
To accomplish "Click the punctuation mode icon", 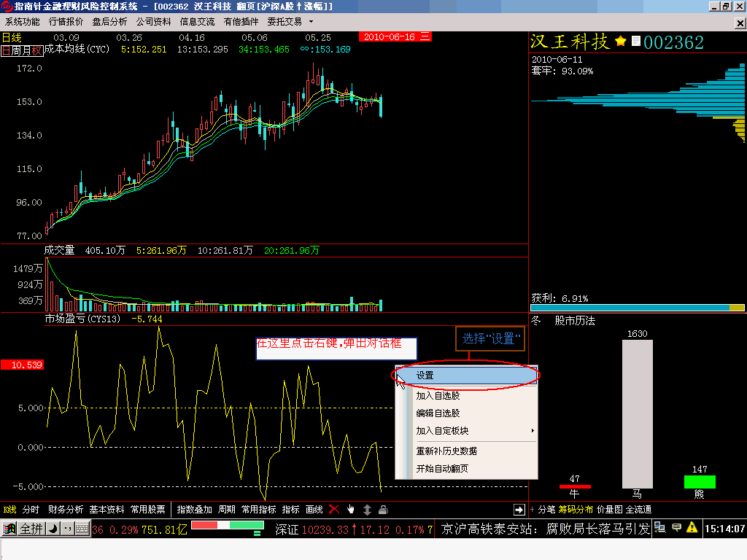I will point(67,529).
